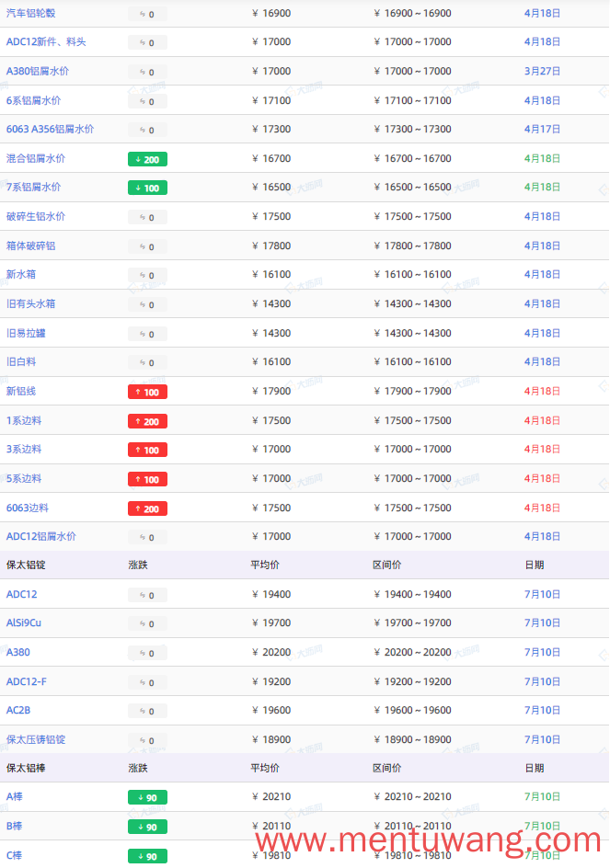Select range ¥ 17900 ~ 17900 for 新铝线
This screenshot has height=868, width=610.
[x=413, y=392]
